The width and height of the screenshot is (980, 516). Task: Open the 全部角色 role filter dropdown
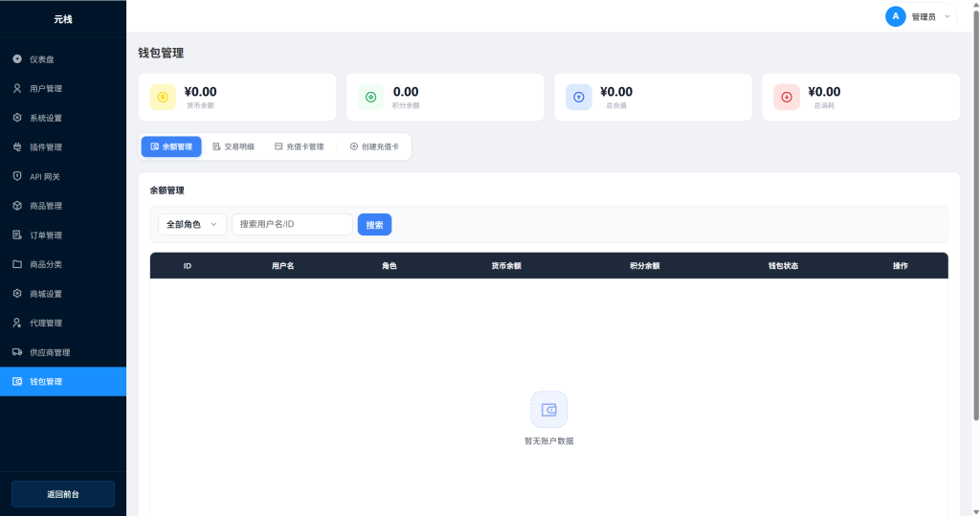tap(192, 224)
